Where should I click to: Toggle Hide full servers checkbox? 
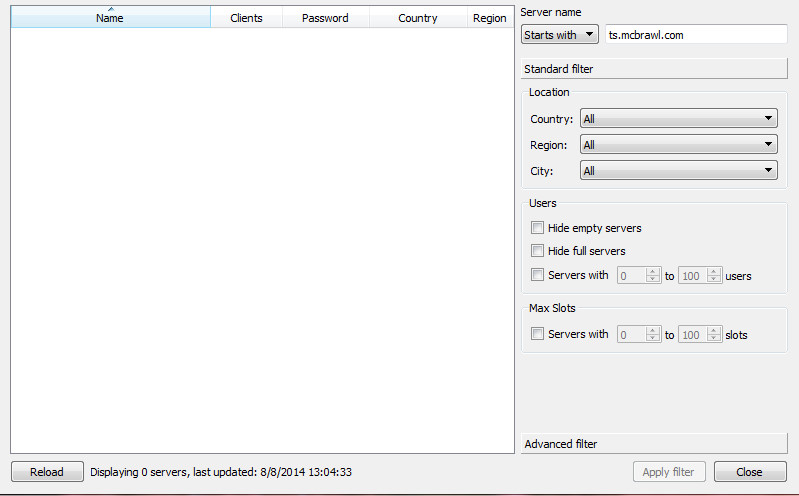(538, 251)
